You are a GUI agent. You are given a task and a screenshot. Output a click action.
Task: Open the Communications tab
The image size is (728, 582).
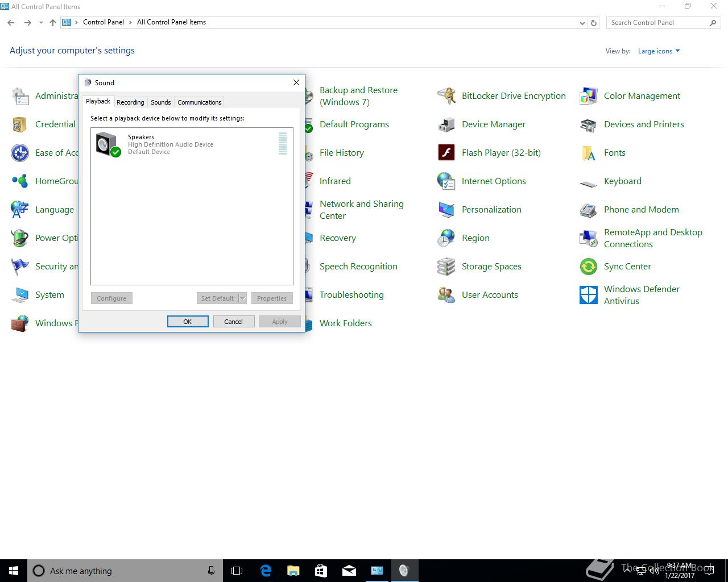pos(200,102)
